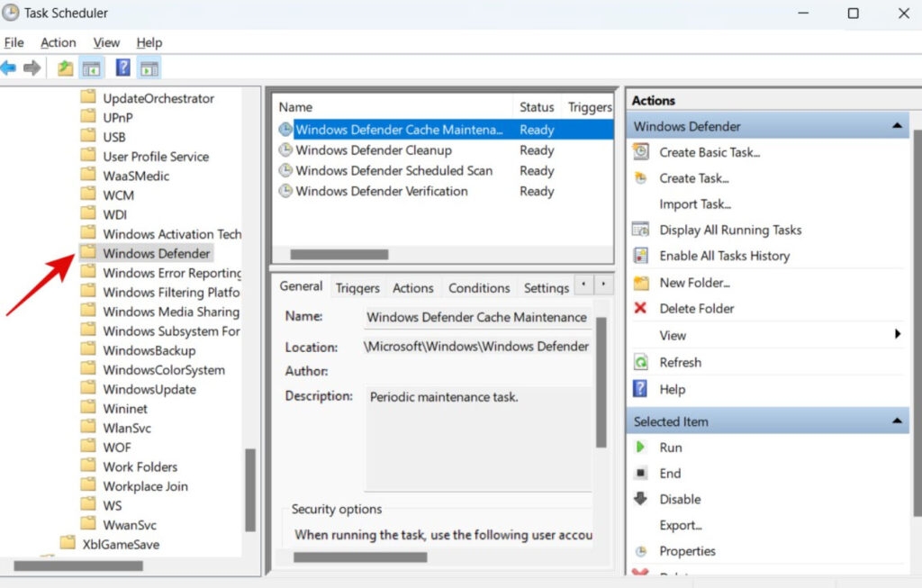Click the red X Delete Folder icon
This screenshot has height=588, width=922.
pos(640,308)
